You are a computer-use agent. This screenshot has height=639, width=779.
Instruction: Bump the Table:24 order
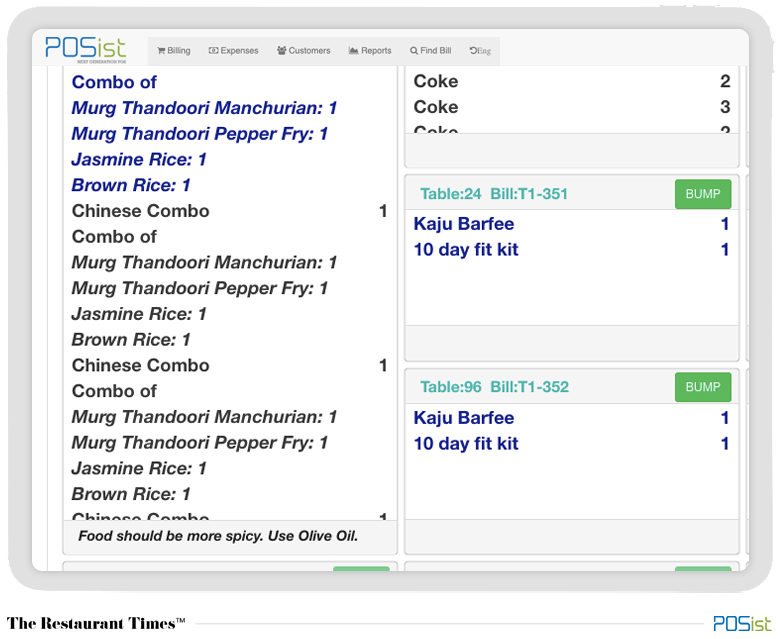coord(702,194)
